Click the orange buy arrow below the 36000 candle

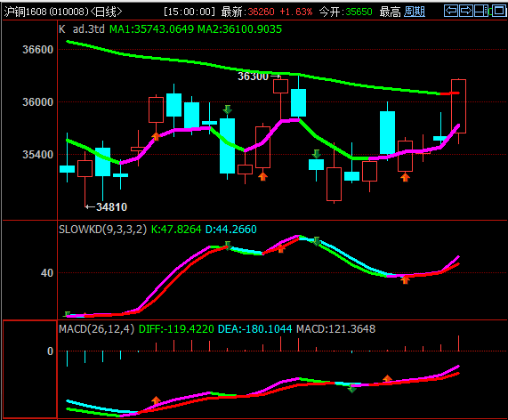[x=156, y=136]
